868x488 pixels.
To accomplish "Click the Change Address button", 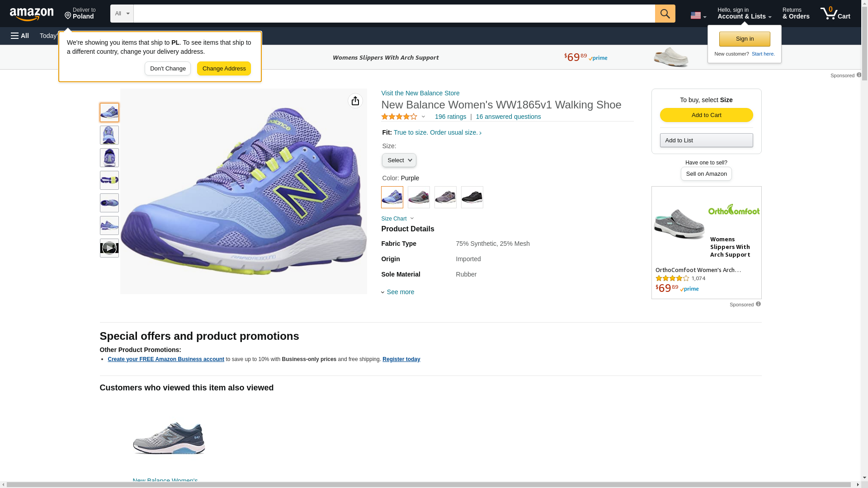I will click(x=224, y=69).
